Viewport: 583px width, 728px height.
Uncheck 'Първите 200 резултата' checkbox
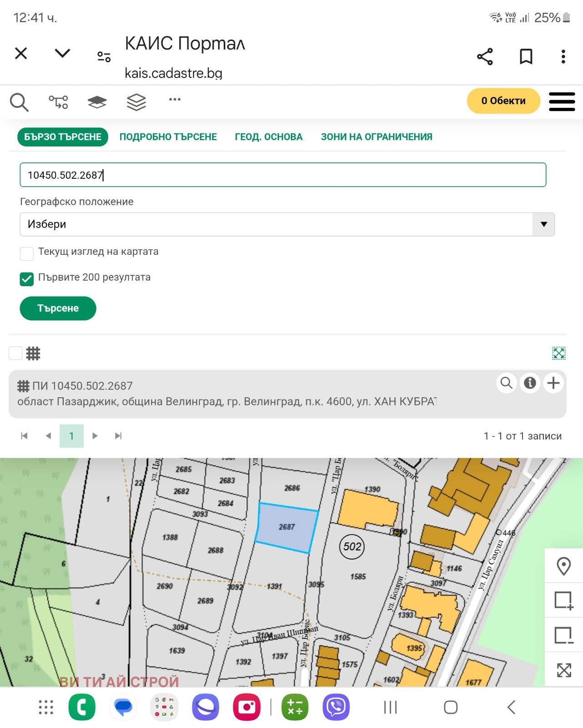(x=27, y=279)
